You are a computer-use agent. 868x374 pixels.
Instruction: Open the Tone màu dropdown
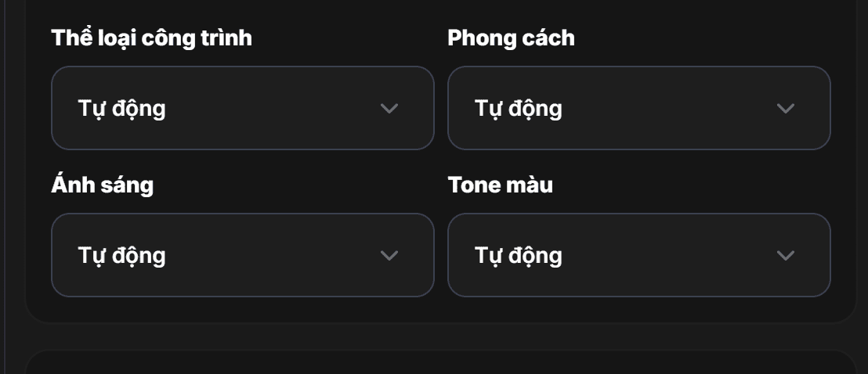[x=638, y=255]
